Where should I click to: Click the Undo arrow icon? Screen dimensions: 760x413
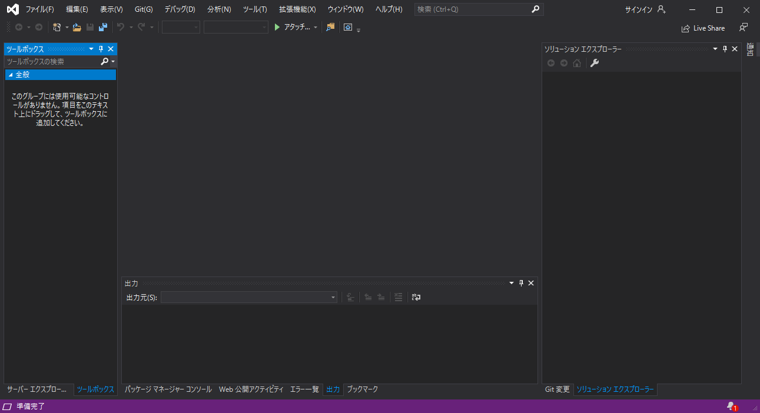[121, 27]
